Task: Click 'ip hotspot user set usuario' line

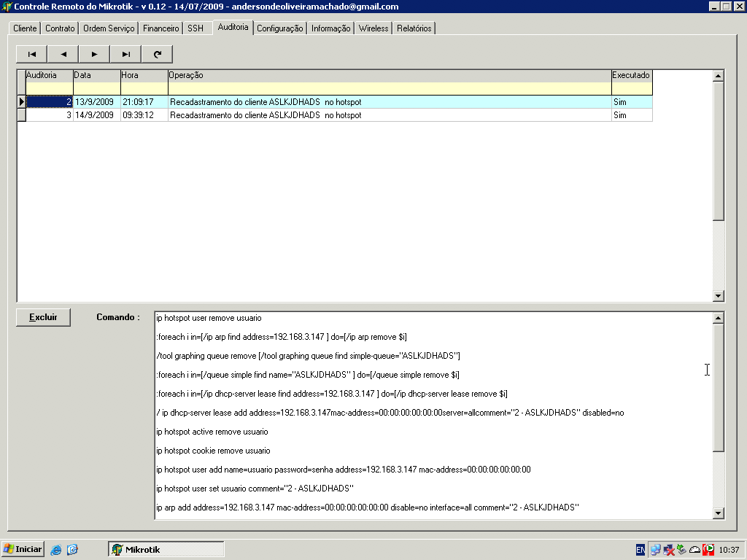Action: coord(255,489)
